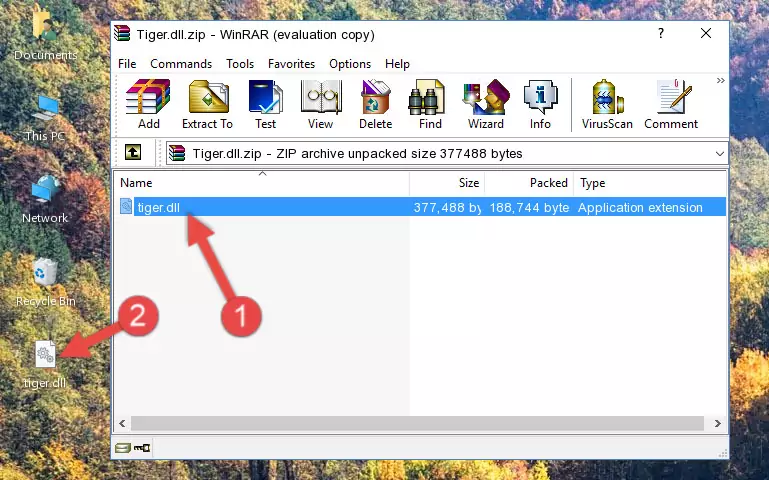
Task: Click the Delete toolbar icon
Action: [375, 104]
